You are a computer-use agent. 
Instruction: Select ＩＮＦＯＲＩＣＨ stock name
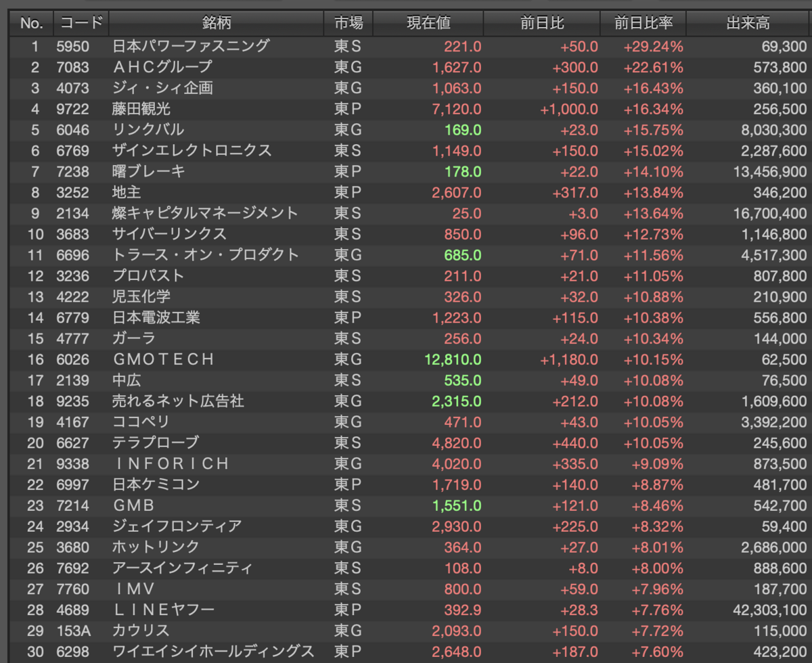[171, 463]
